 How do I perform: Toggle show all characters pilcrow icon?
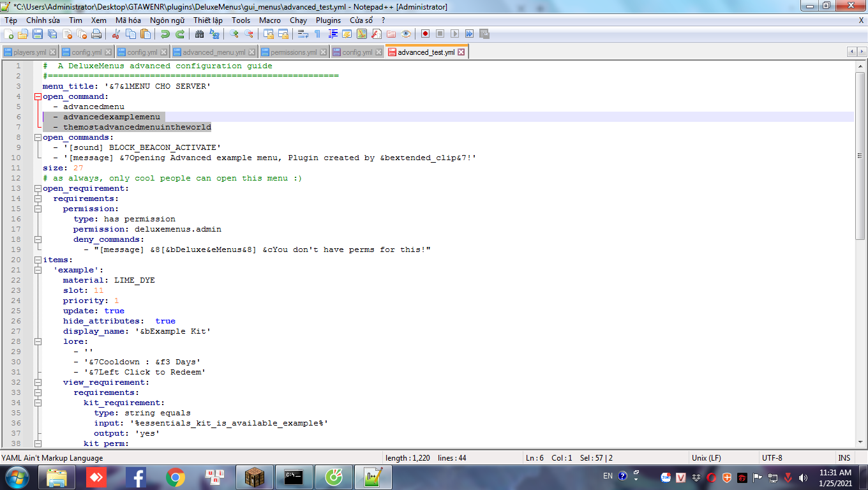pos(317,34)
